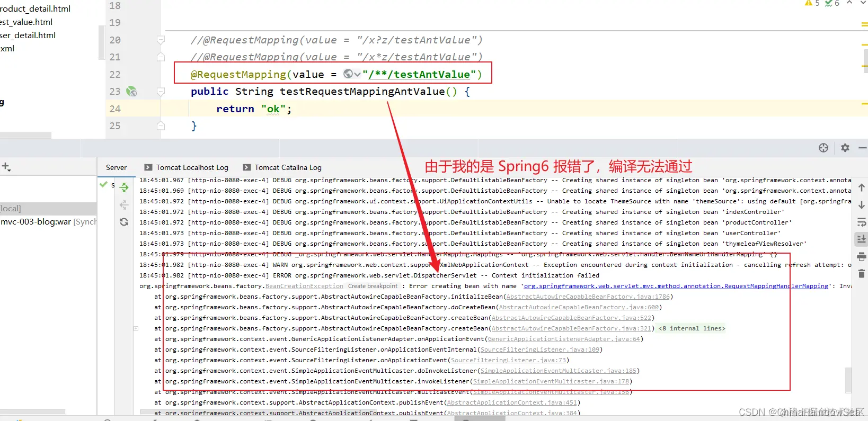
Task: Click line number 24 in the gutter
Action: pyautogui.click(x=115, y=109)
